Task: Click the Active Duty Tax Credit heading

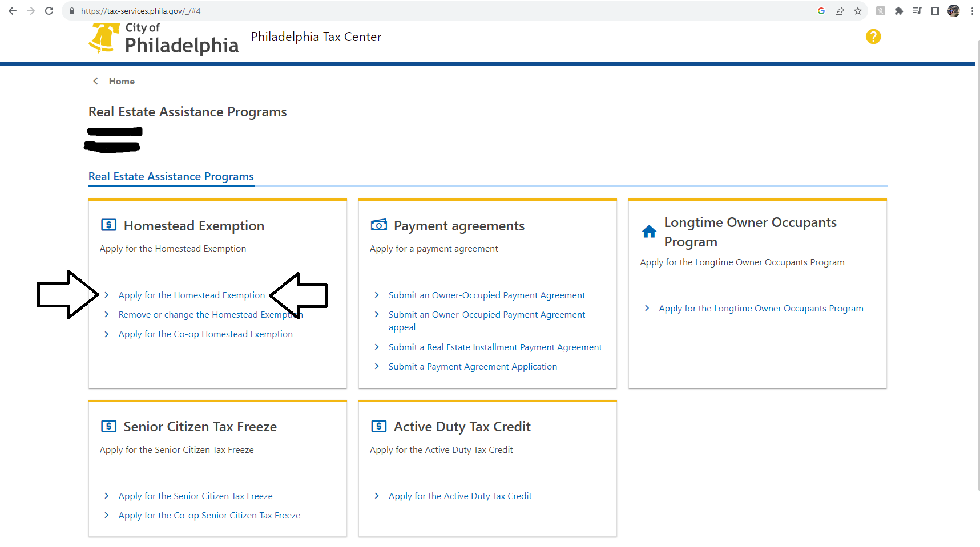Action: [x=462, y=427]
